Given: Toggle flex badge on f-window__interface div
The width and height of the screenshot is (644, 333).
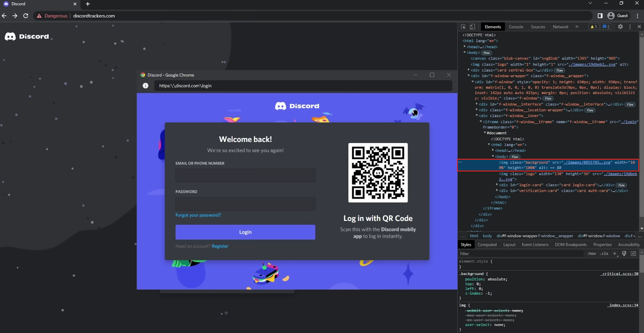Looking at the screenshot, I should 630,105.
